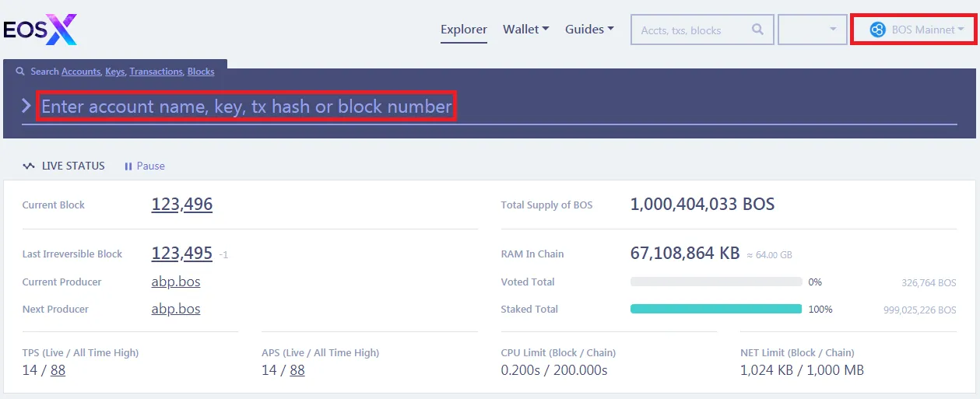Click the RAM In Chain label
Viewport: 980px width, 399px height.
(532, 254)
